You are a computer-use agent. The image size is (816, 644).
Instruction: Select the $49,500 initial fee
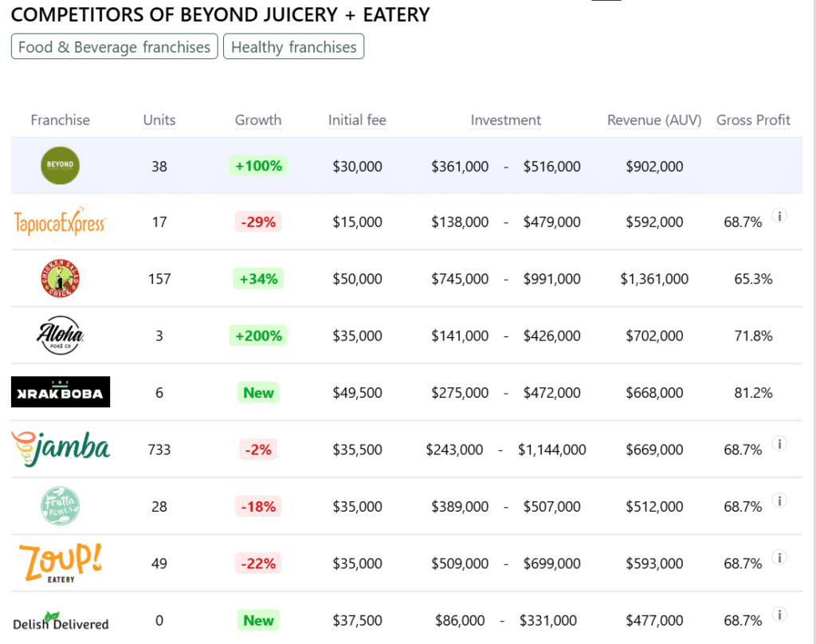[357, 393]
